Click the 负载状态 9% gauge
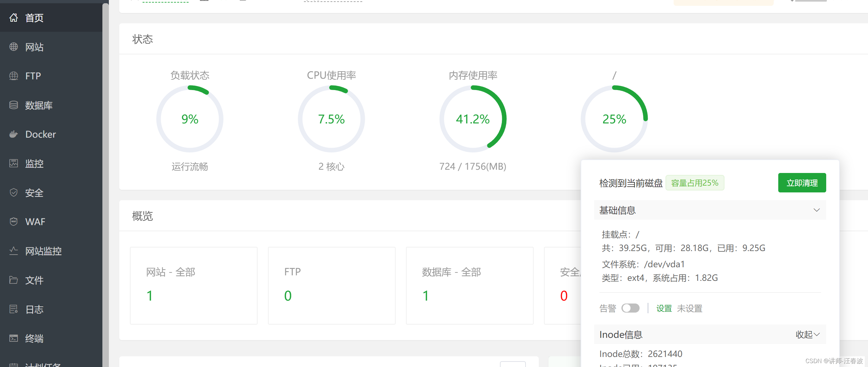 pyautogui.click(x=190, y=119)
